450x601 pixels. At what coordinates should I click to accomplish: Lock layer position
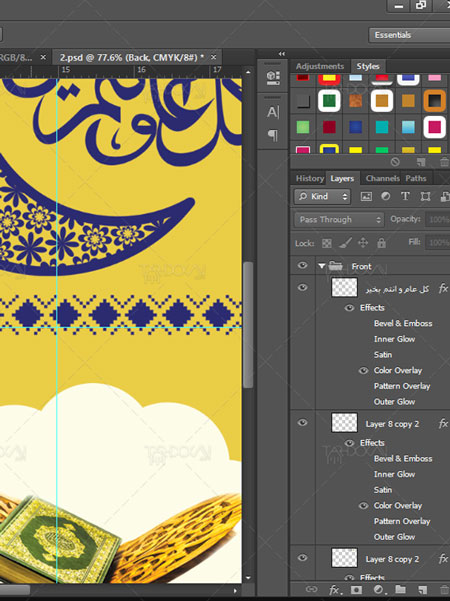[x=363, y=243]
